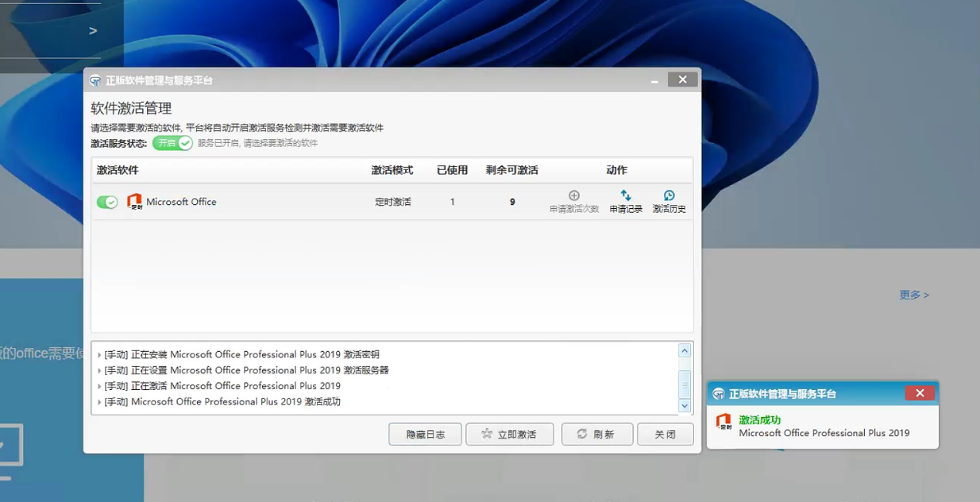
Task: Expand the 正在设置 激活服务器 log entry
Action: click(x=100, y=371)
